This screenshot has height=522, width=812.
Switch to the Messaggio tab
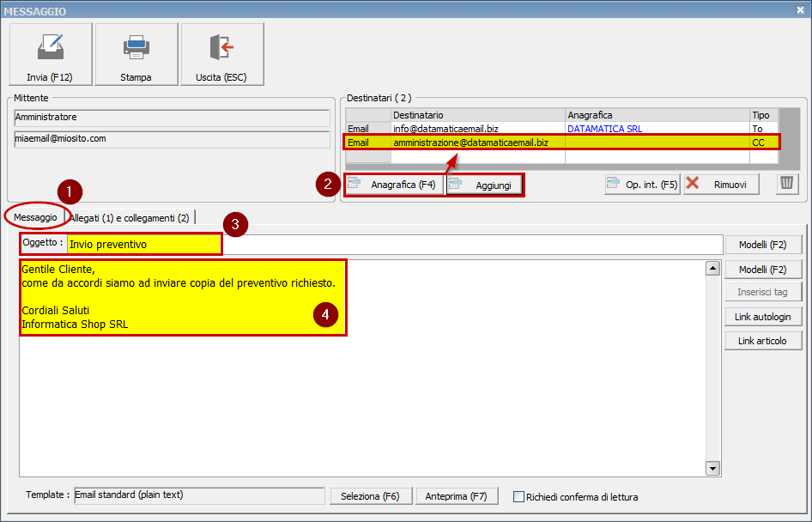point(35,217)
